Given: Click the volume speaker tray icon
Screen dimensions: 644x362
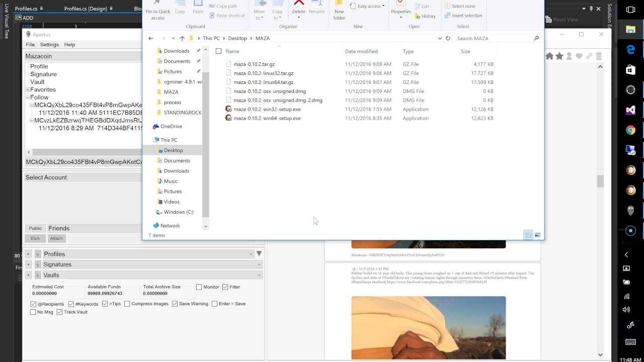Looking at the screenshot, I should [626, 310].
